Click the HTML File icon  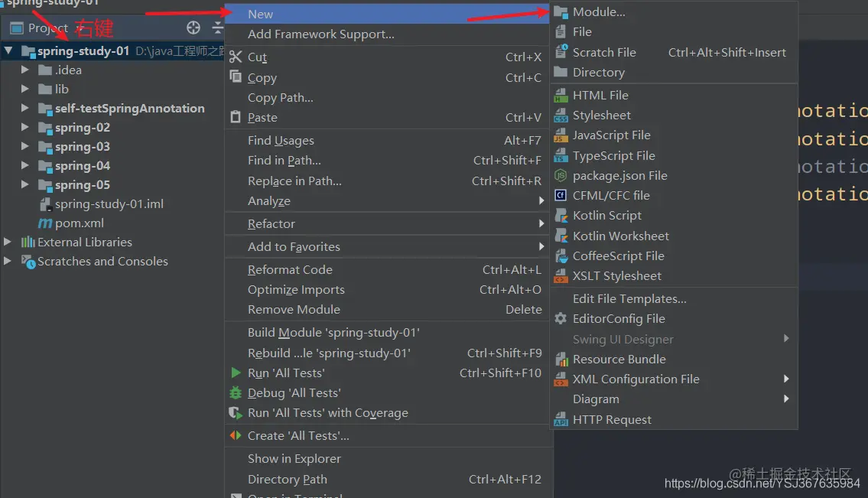(x=561, y=96)
